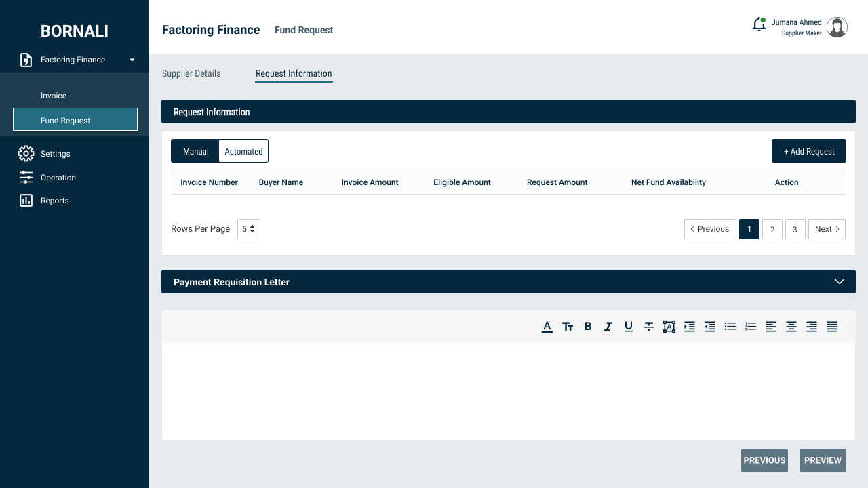
Task: Open the font size tool
Action: pos(568,327)
